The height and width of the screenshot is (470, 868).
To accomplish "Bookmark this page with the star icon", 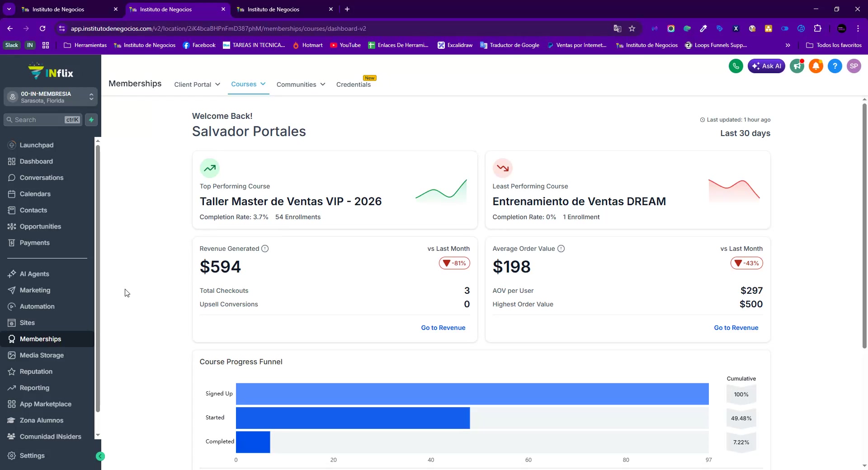I will tap(632, 28).
